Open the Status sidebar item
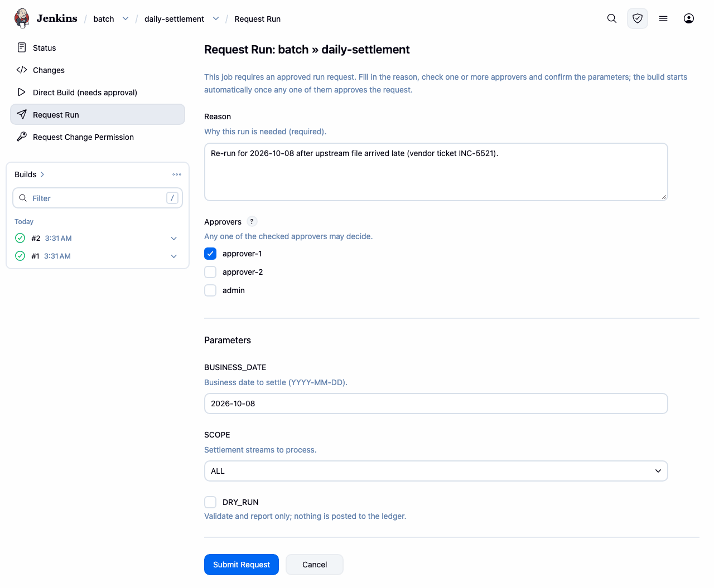Image resolution: width=714 pixels, height=588 pixels. point(98,48)
